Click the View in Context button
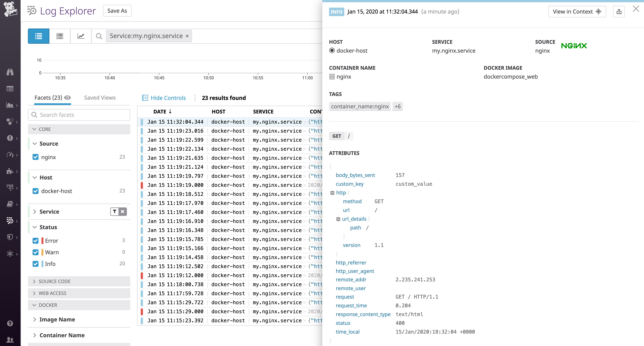The image size is (644, 346). [577, 11]
